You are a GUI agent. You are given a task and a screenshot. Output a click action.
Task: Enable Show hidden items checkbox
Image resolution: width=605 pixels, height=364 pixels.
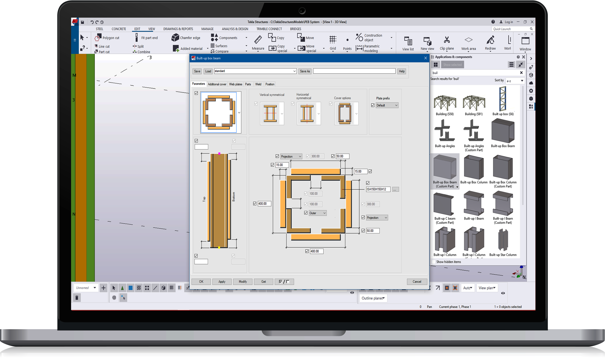pyautogui.click(x=434, y=262)
